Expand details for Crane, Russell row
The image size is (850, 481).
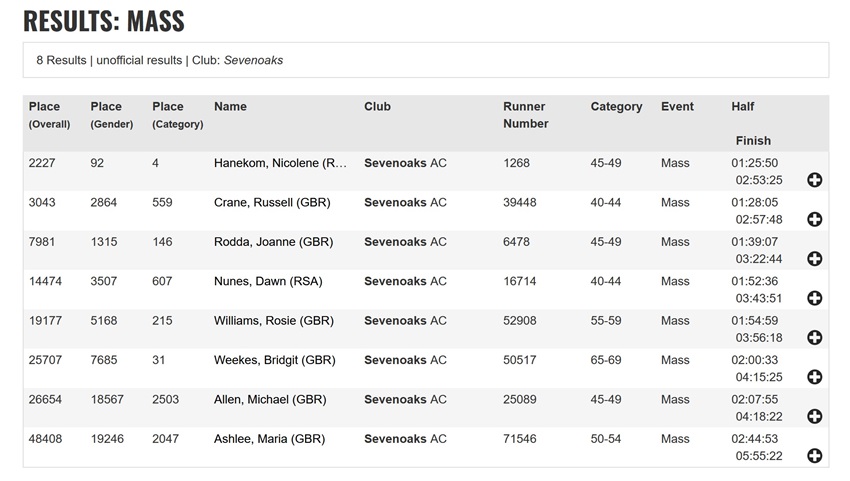click(x=814, y=219)
